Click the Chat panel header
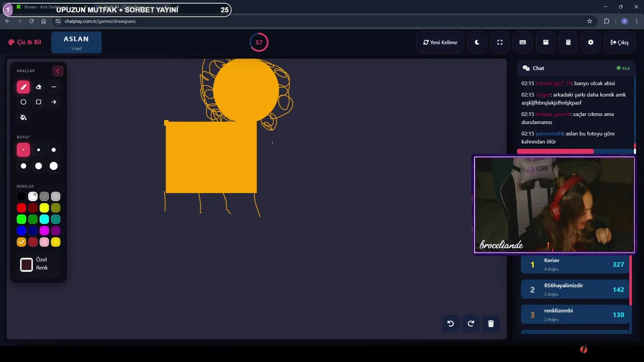The image size is (644, 362). [x=576, y=68]
